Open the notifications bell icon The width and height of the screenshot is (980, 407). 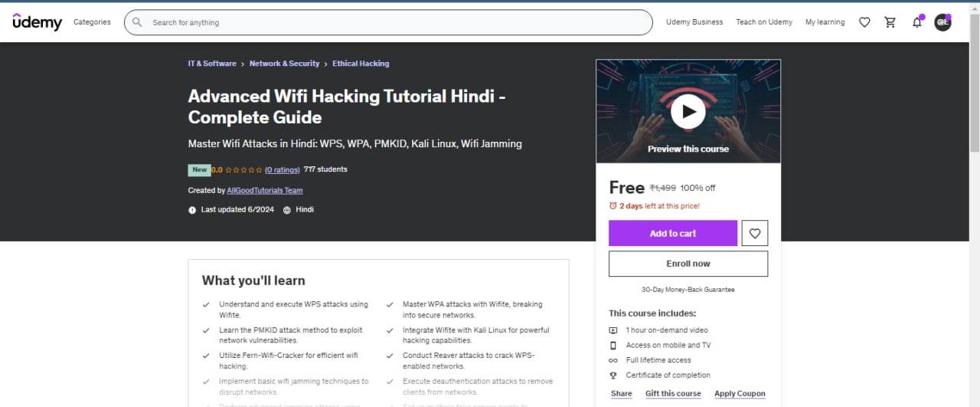(917, 22)
